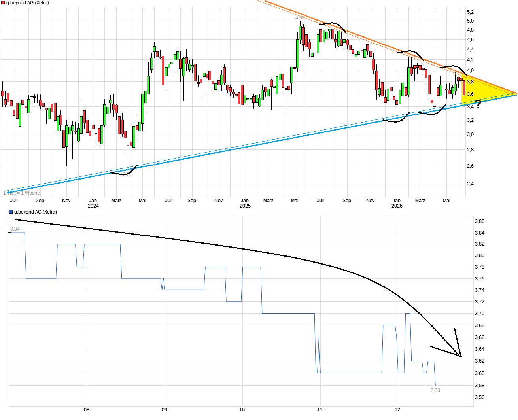Click the 3,86 axis label in the lower chart
Screen dimensions: 518x420
479,221
